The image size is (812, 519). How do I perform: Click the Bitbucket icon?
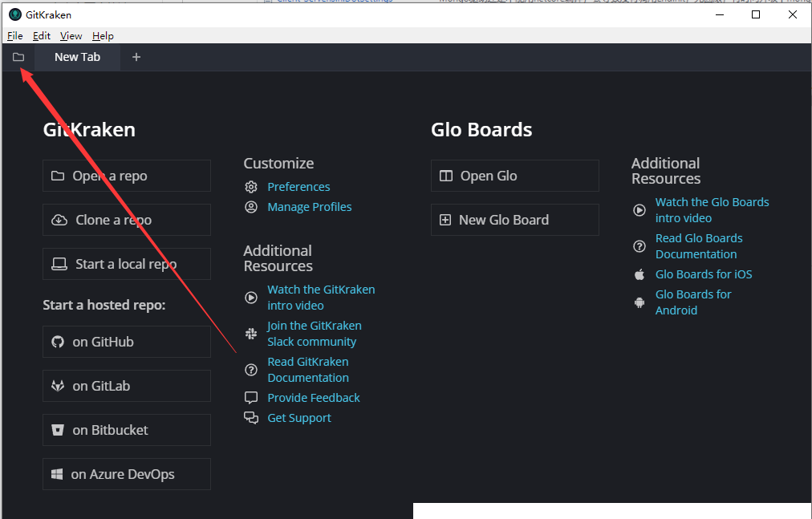click(x=58, y=430)
